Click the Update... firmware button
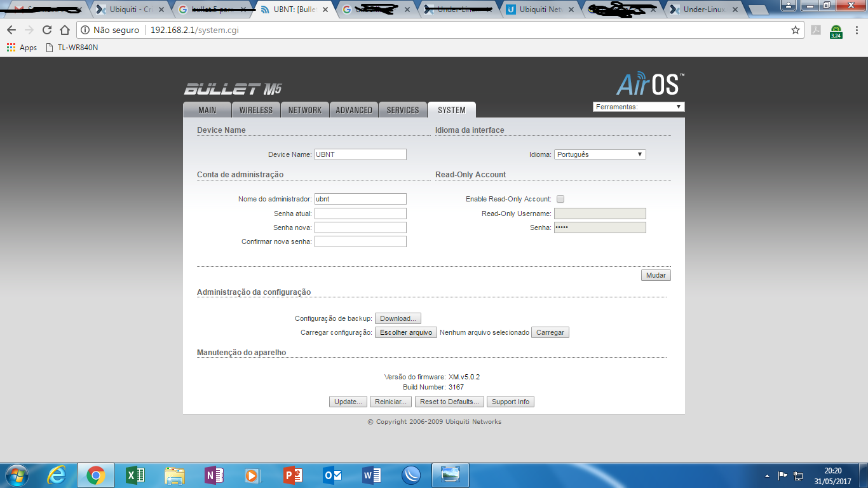Image resolution: width=868 pixels, height=488 pixels. click(x=348, y=402)
